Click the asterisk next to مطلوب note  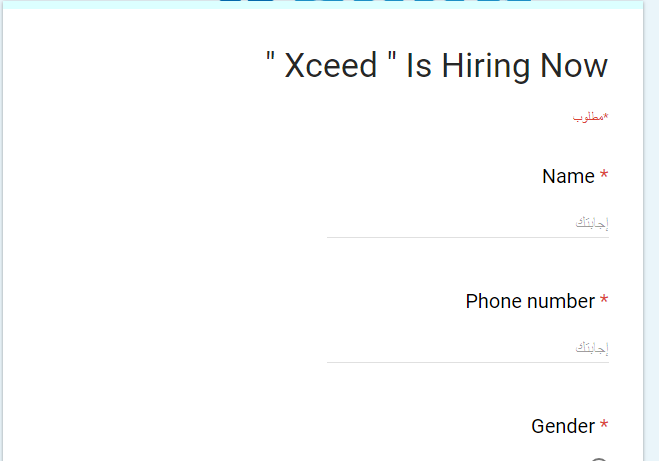(x=606, y=116)
